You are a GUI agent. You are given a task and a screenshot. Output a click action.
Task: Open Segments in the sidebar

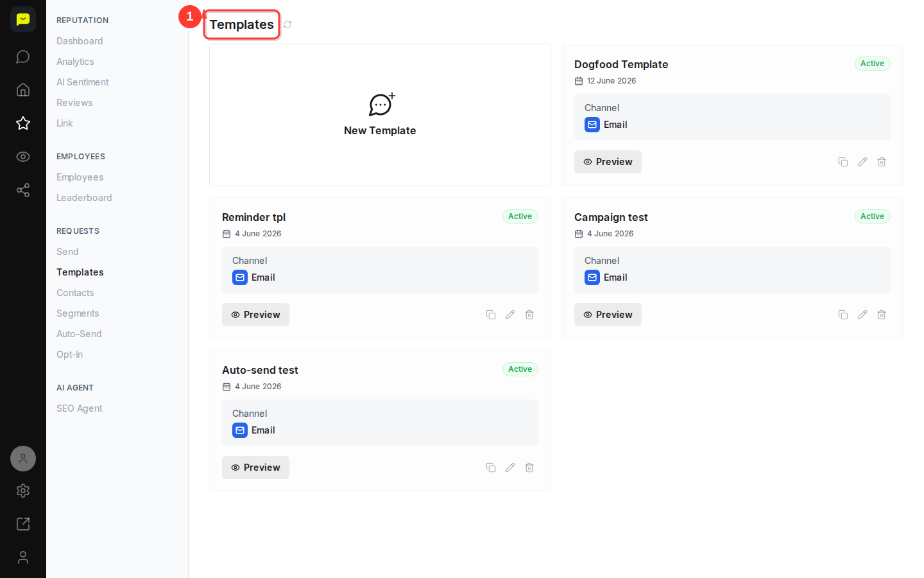pos(78,313)
